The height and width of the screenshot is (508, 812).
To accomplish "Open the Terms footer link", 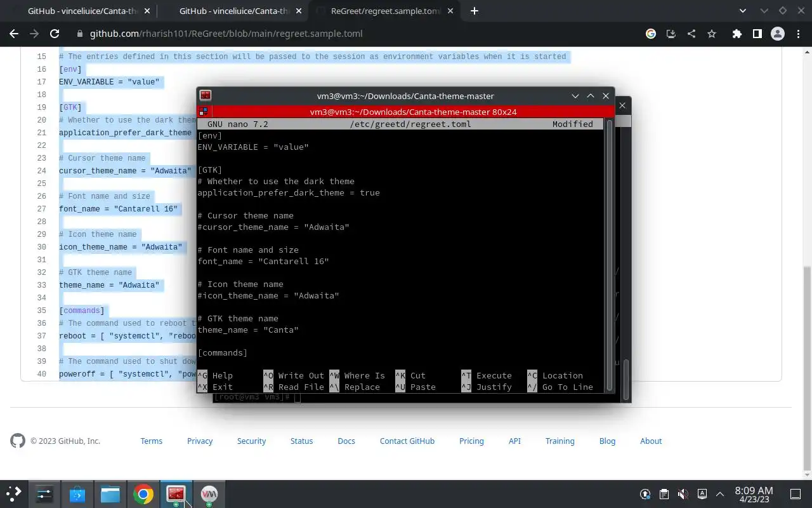I will coord(152,441).
